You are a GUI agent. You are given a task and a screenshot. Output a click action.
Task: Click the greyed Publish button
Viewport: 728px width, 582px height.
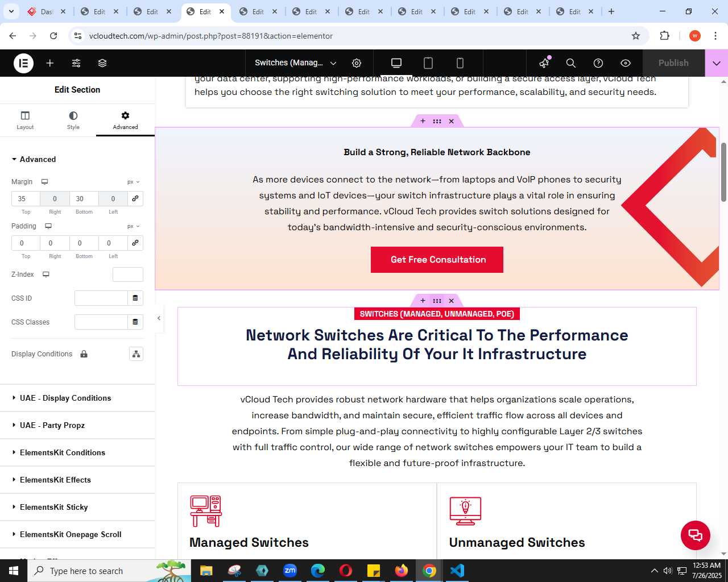tap(673, 63)
